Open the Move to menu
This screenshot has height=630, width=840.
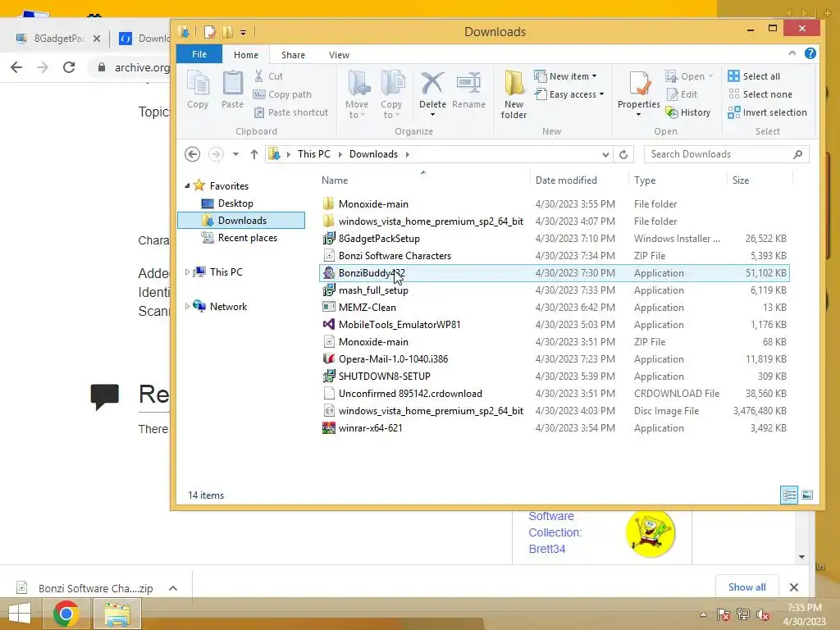point(357,95)
